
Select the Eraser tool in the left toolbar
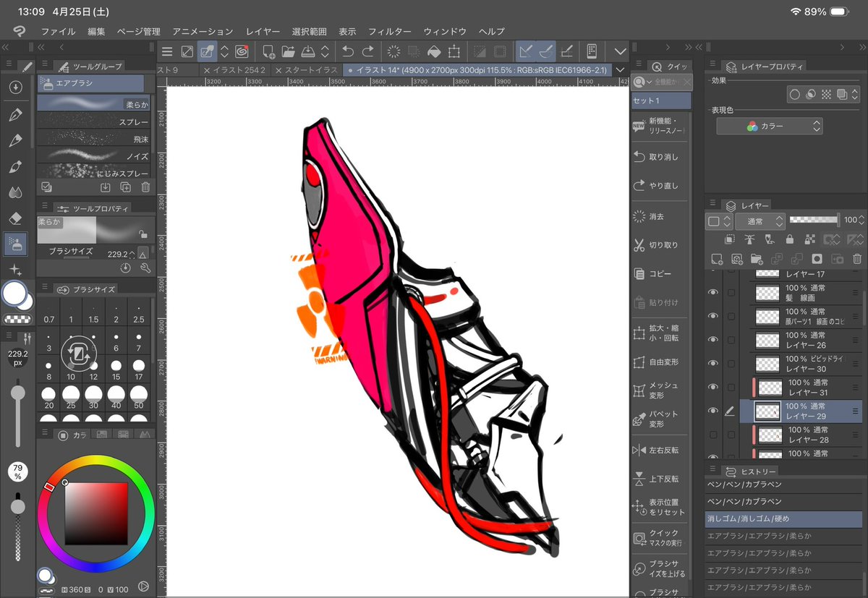15,218
